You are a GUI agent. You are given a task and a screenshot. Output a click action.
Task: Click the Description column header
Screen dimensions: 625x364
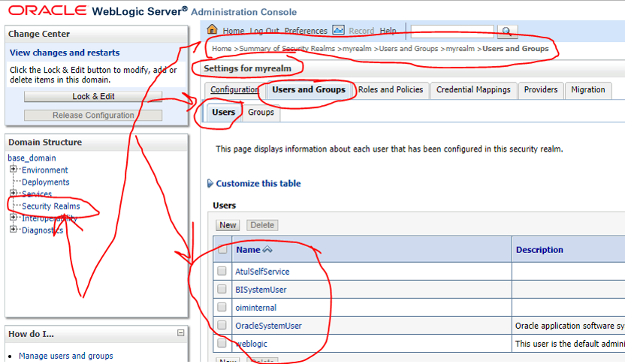pos(539,250)
